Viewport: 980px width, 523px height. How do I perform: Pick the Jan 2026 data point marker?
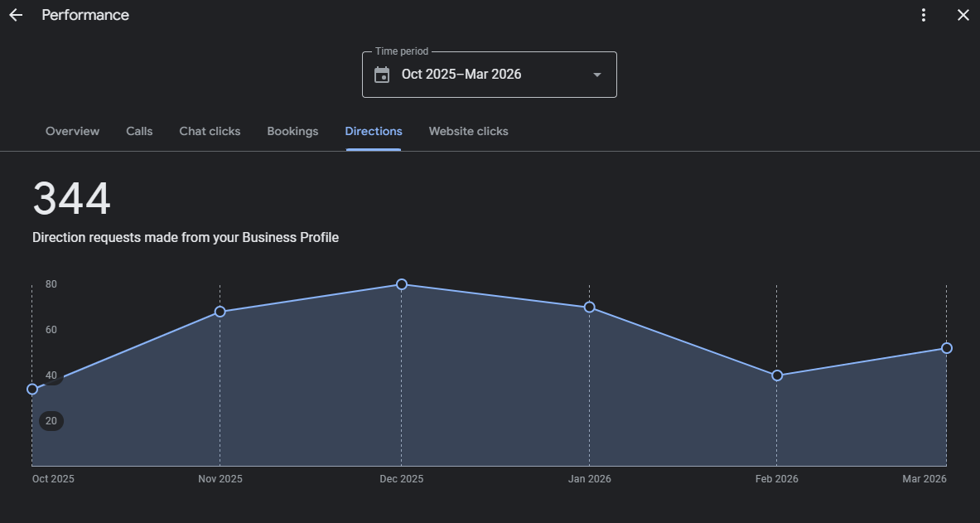[589, 307]
